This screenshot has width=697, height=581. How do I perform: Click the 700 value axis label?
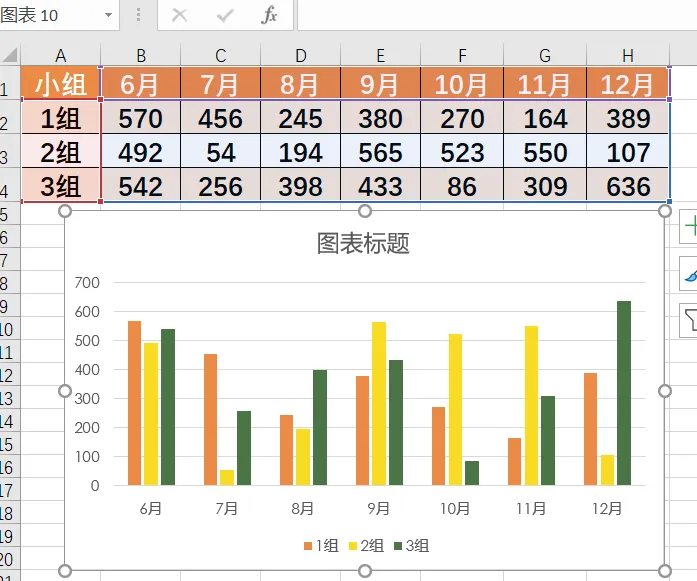coord(87,282)
